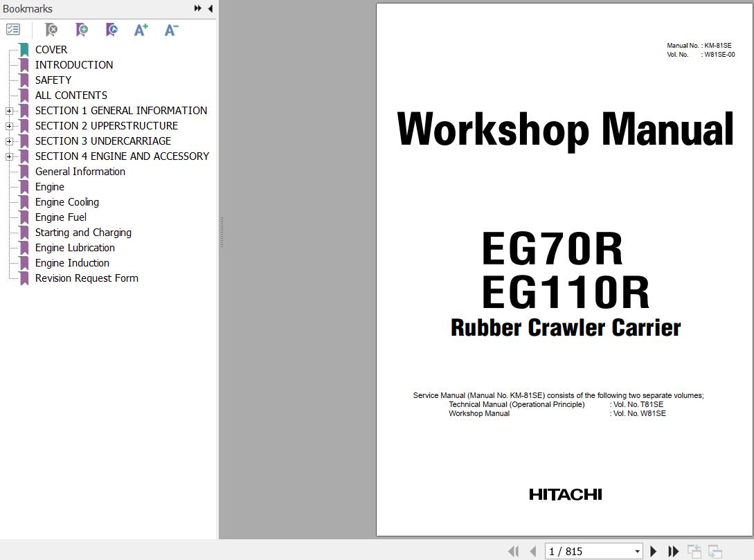Screen dimensions: 754x560
Task: Select SECTION 1 GENERAL INFORMATION label
Action: click(x=121, y=111)
